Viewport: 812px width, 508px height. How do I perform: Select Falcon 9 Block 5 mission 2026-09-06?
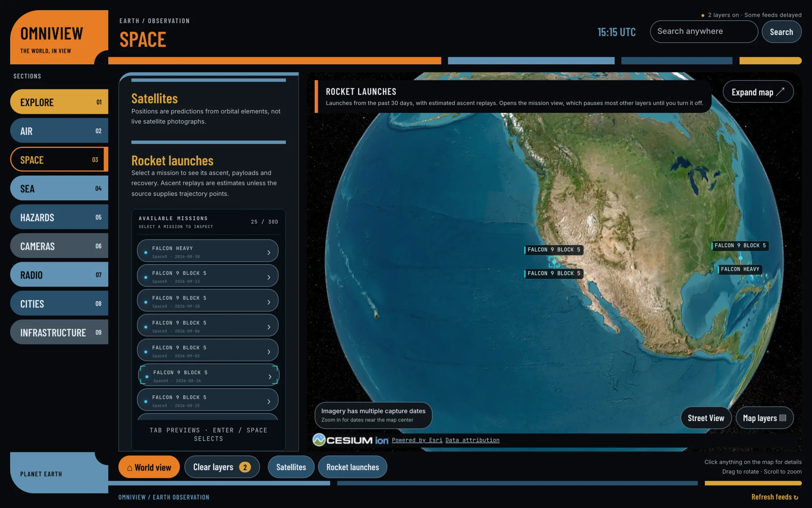coord(208,326)
